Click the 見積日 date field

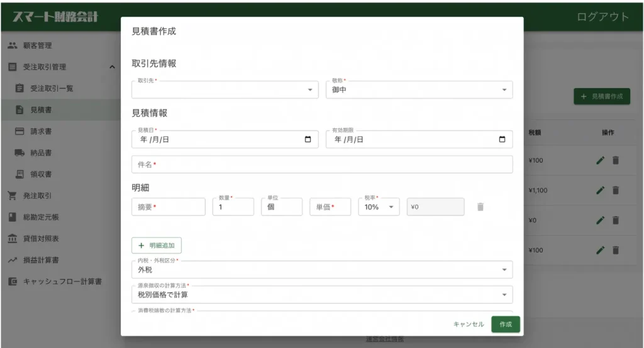pyautogui.click(x=225, y=139)
